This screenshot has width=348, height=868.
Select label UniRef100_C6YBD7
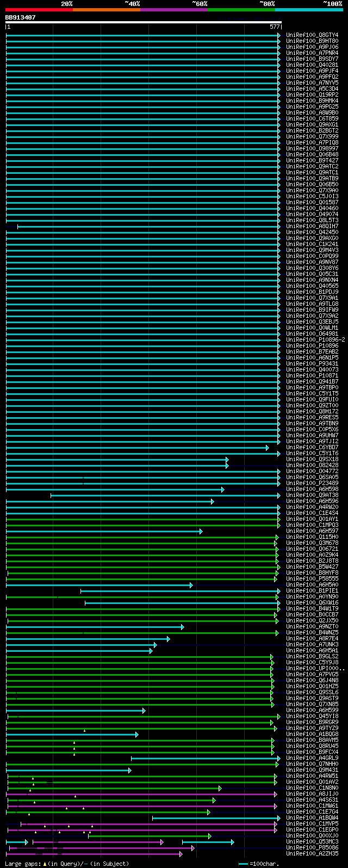pos(312,447)
